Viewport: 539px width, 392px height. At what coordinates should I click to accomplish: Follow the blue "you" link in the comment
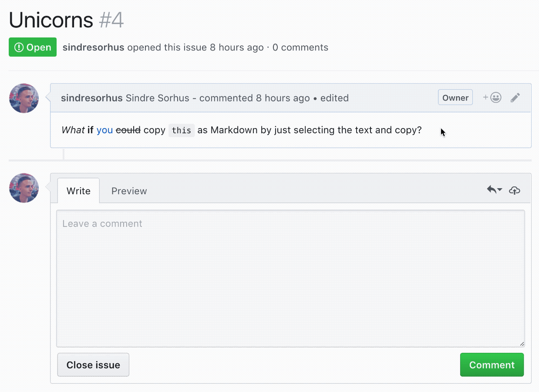tap(104, 130)
